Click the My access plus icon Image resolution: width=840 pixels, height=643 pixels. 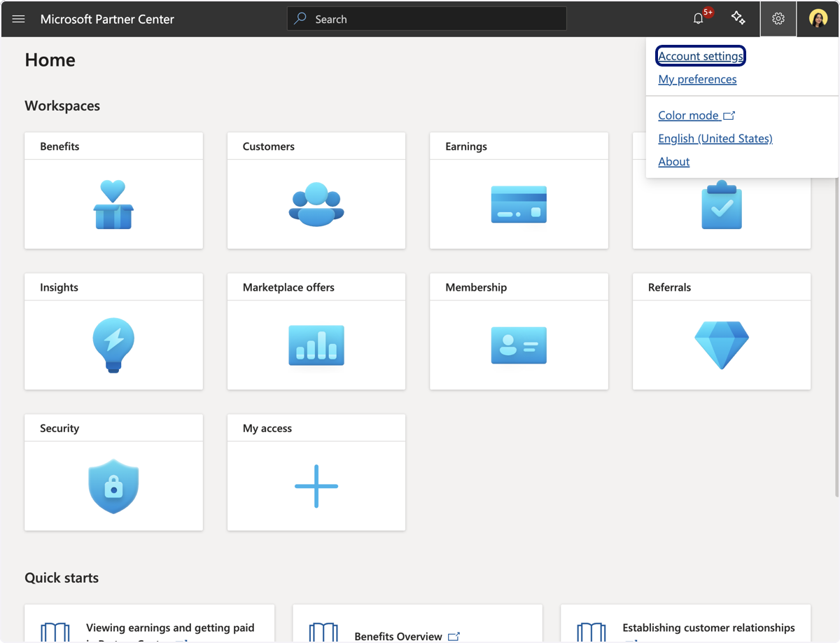click(x=316, y=486)
